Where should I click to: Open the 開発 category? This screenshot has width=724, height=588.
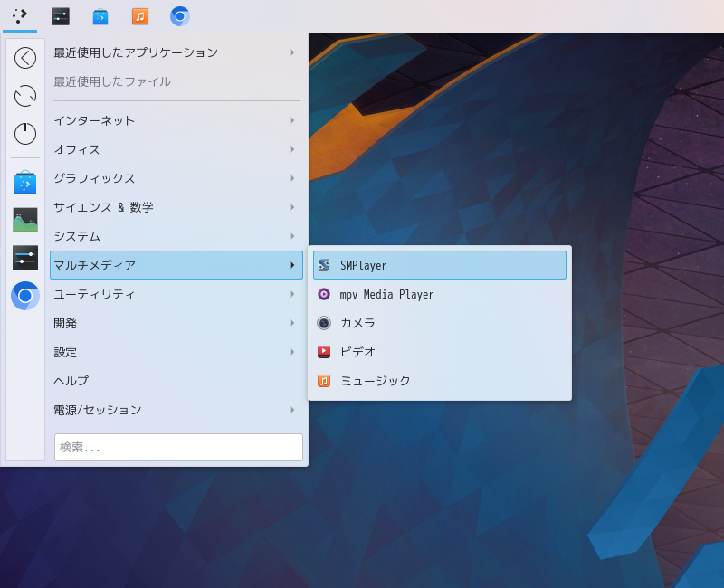[x=176, y=323]
